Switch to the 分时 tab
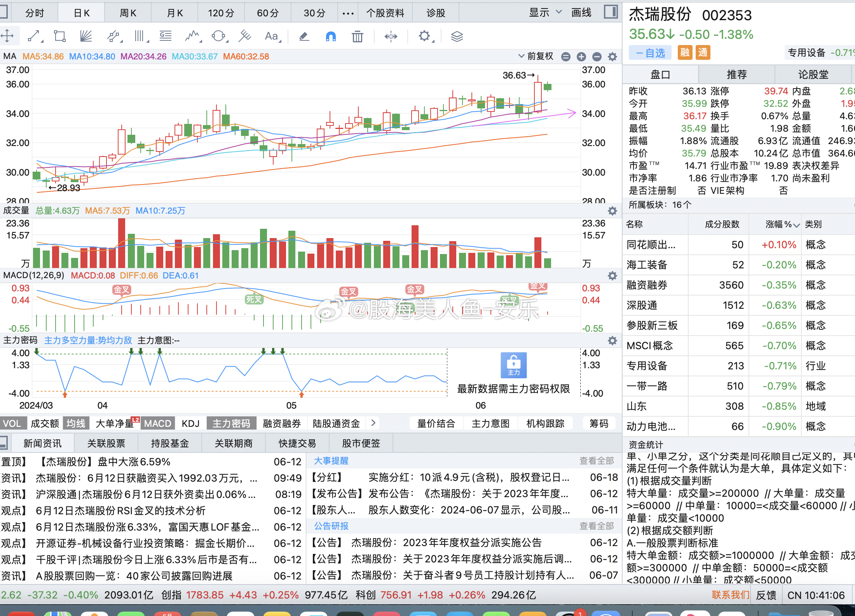The image size is (855, 616). coord(35,13)
